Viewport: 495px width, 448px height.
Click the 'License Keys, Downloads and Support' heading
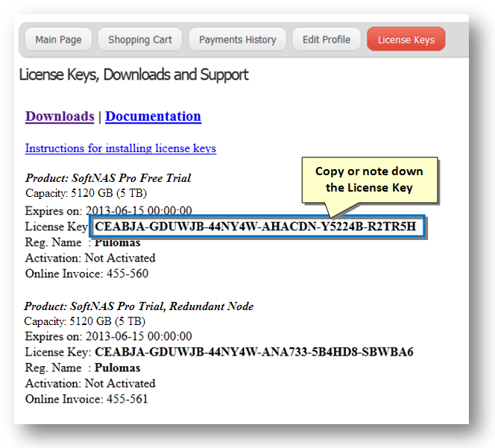[x=133, y=75]
